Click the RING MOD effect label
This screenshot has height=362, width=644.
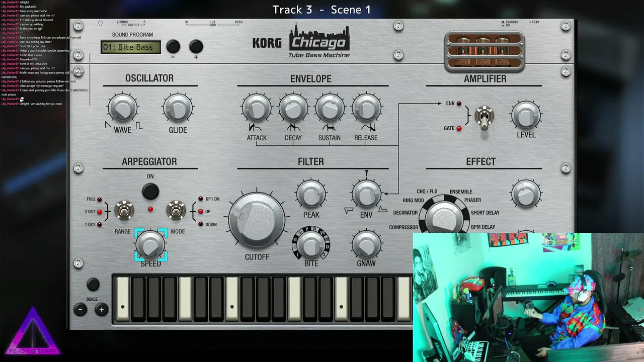pos(413,201)
